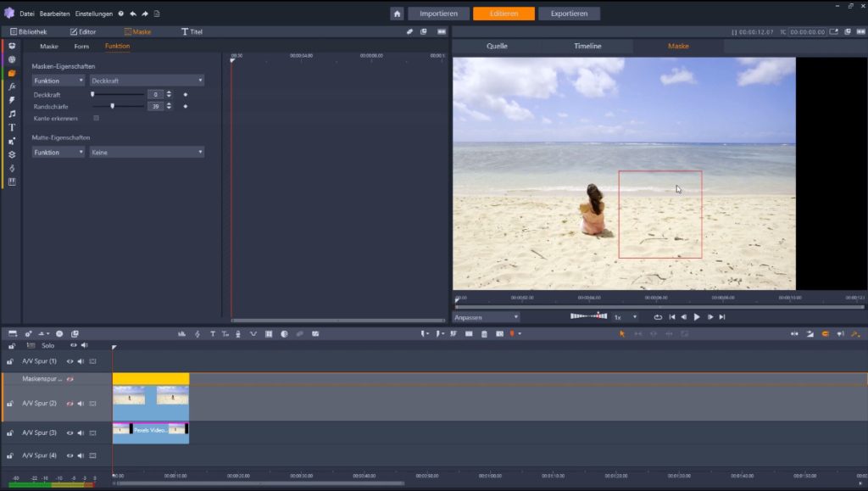Open the Einstellungen menu

(94, 14)
